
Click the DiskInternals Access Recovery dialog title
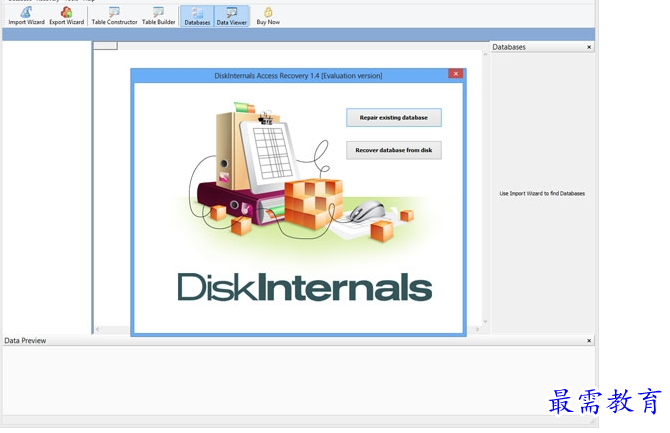tap(298, 76)
